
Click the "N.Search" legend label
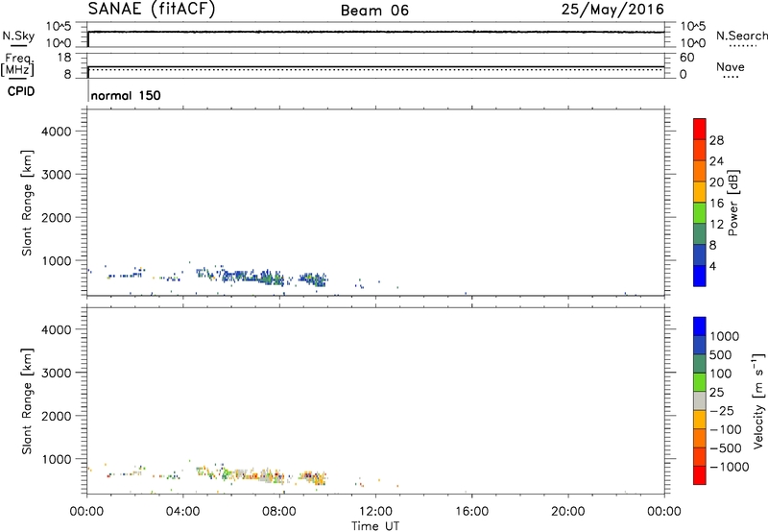click(741, 36)
